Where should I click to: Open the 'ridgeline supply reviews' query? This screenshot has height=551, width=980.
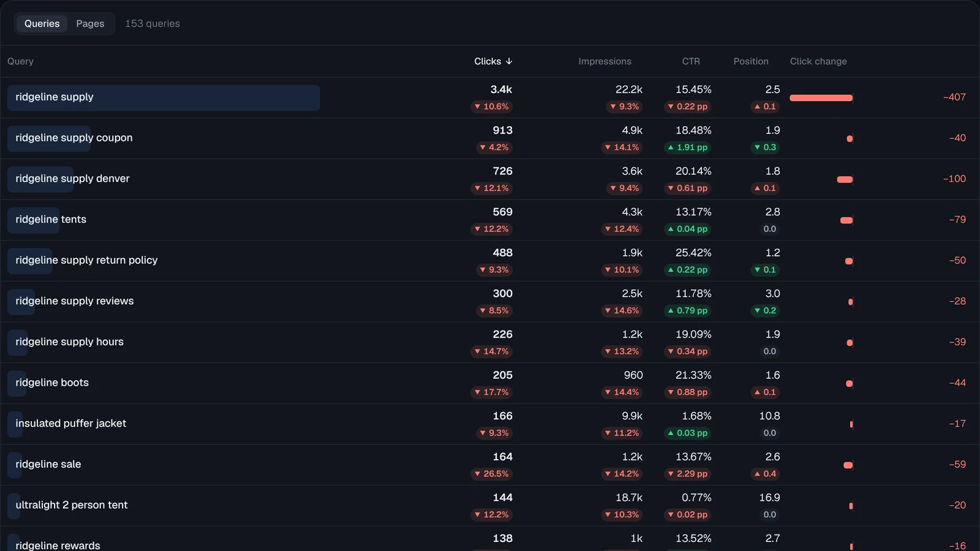coord(75,301)
